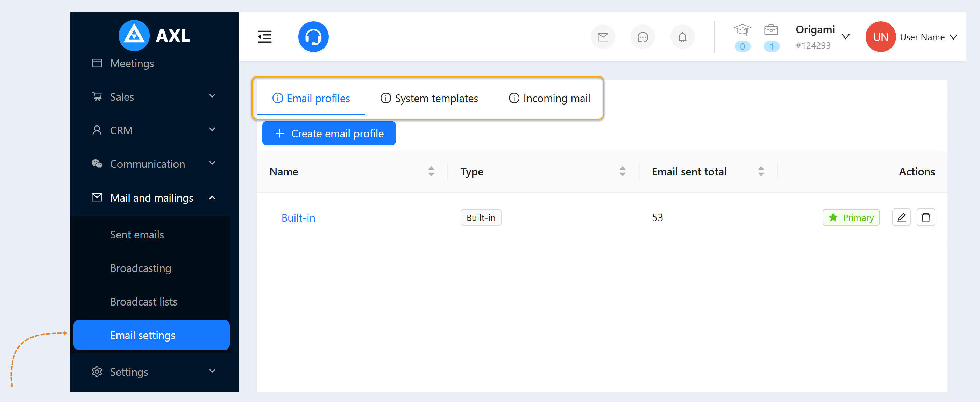This screenshot has height=402, width=980.
Task: Expand the CRM menu chevron
Action: 212,129
